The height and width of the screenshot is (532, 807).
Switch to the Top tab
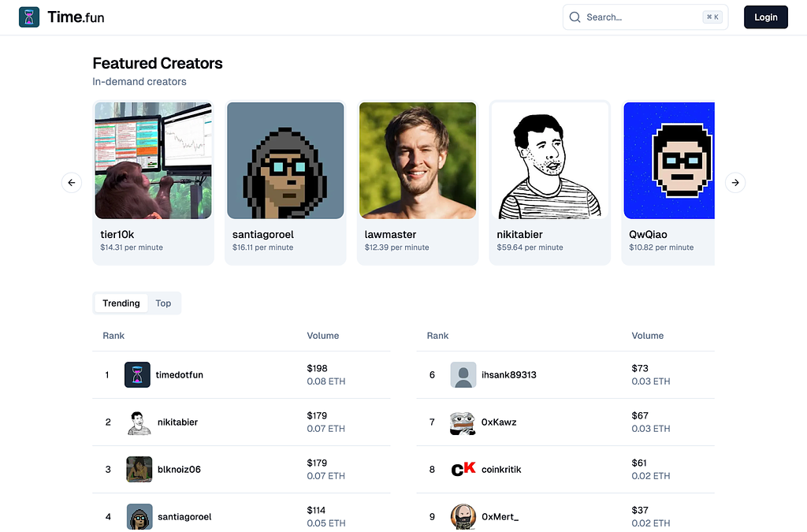coord(163,303)
